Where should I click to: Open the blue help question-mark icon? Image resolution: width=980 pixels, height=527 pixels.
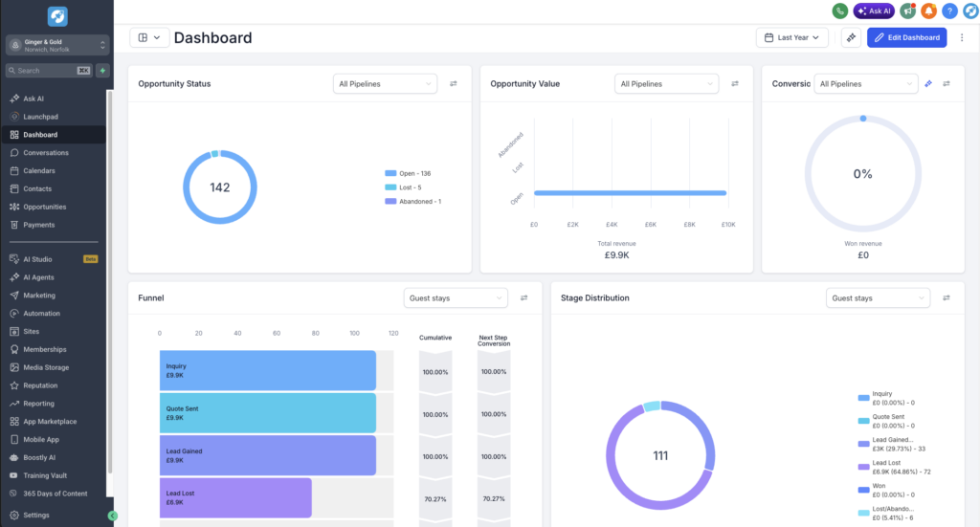pyautogui.click(x=949, y=11)
